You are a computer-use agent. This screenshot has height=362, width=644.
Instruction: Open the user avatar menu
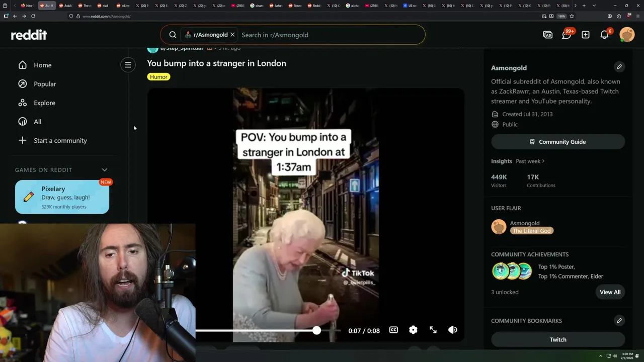coord(627,35)
